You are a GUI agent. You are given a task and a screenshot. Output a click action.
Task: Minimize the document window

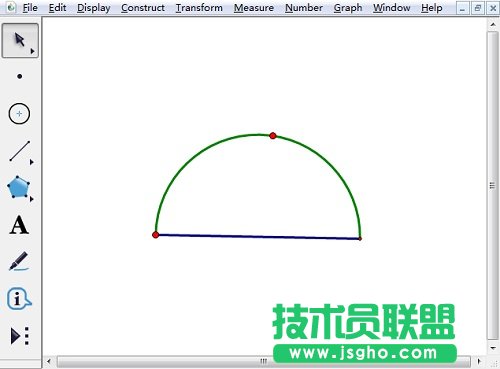(462, 8)
